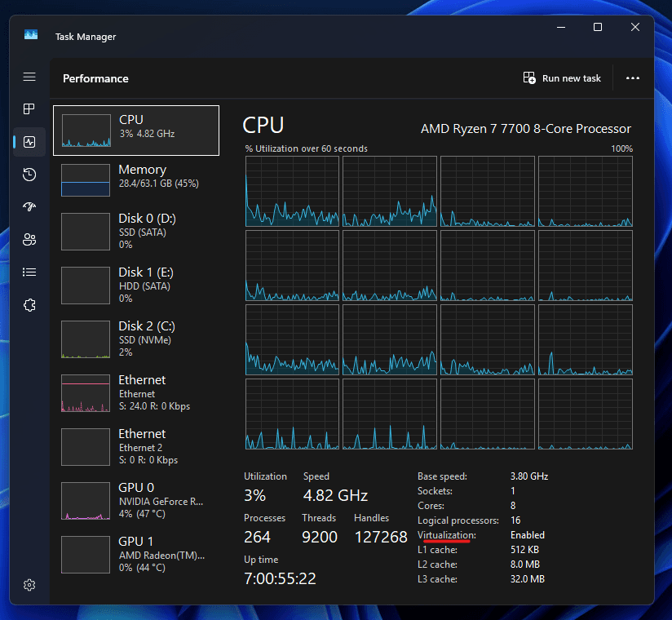
Task: Select Disk 0 (D:) SSD entry
Action: pyautogui.click(x=136, y=232)
